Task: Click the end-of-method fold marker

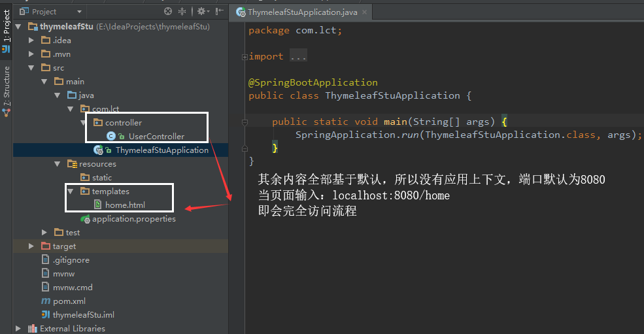Action: (245, 148)
